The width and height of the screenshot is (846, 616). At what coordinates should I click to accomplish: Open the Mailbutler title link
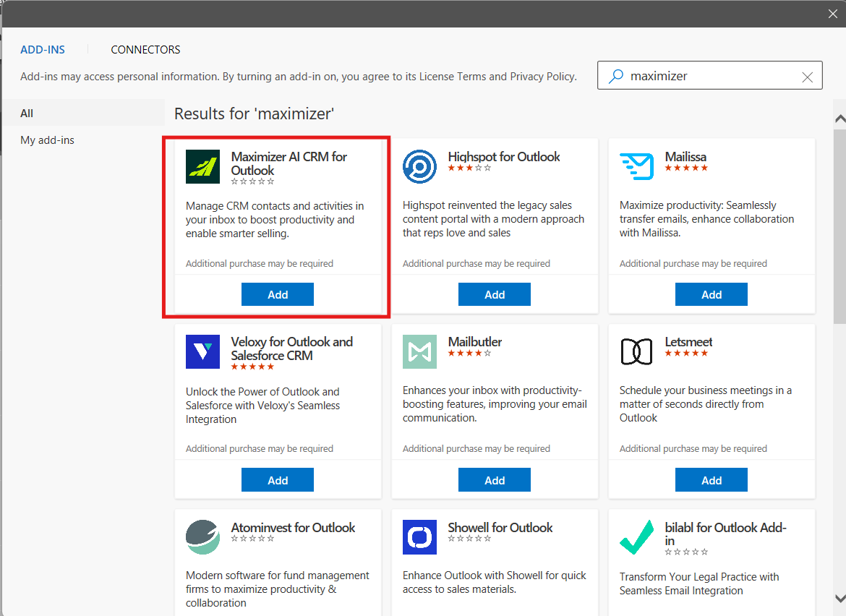click(x=475, y=342)
